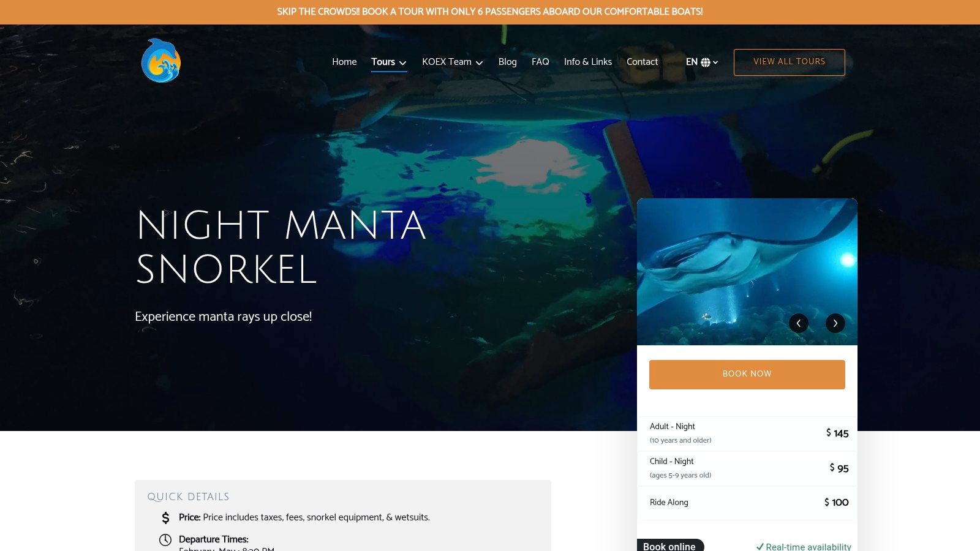Click the globe language icon
This screenshot has width=980, height=551.
click(x=706, y=62)
